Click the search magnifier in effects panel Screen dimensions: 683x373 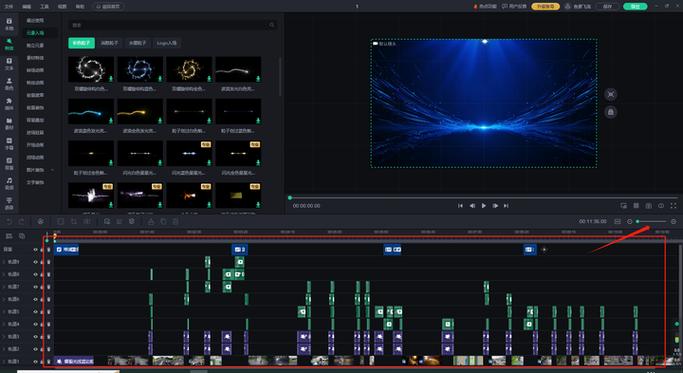pos(272,25)
